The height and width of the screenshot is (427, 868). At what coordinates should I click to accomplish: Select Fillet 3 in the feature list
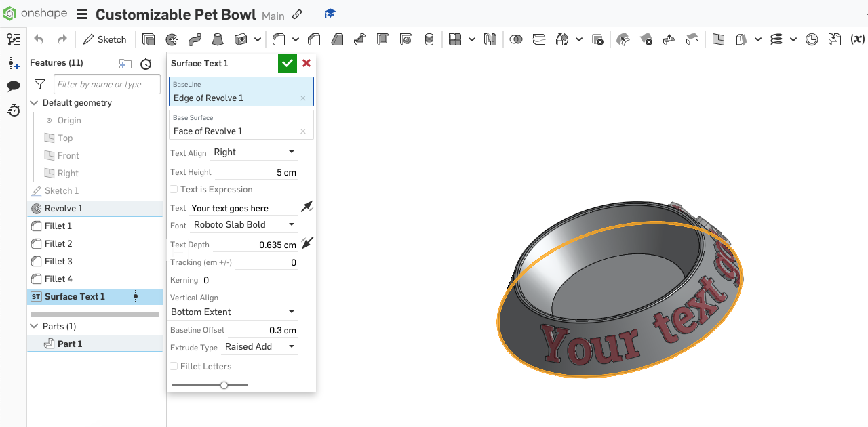click(x=58, y=262)
